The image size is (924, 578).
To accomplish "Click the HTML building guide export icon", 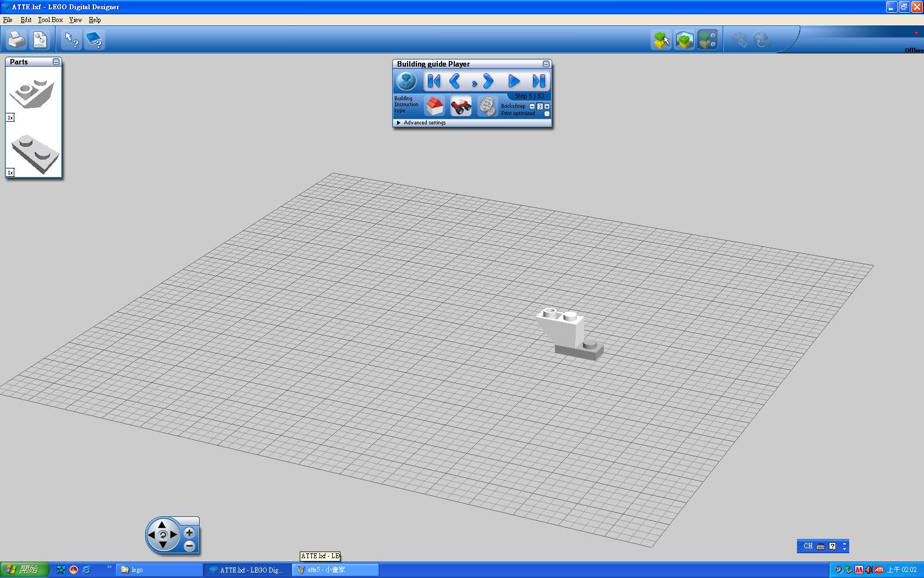I will (40, 40).
